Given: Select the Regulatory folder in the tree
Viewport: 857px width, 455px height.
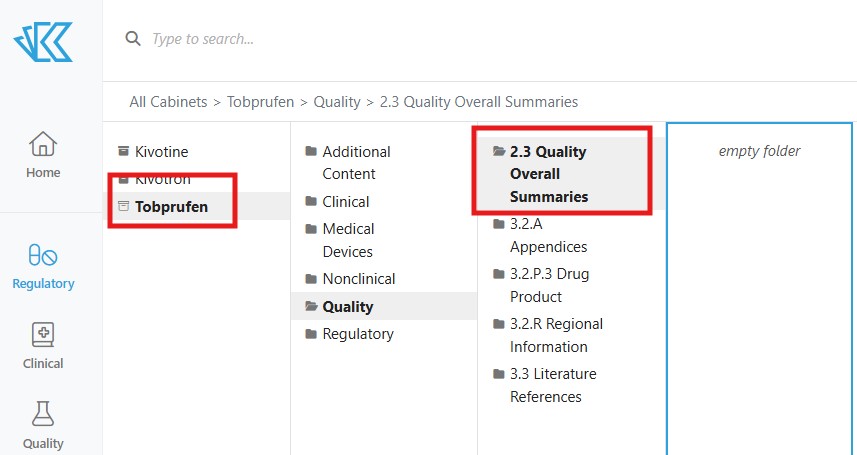Looking at the screenshot, I should [x=357, y=334].
